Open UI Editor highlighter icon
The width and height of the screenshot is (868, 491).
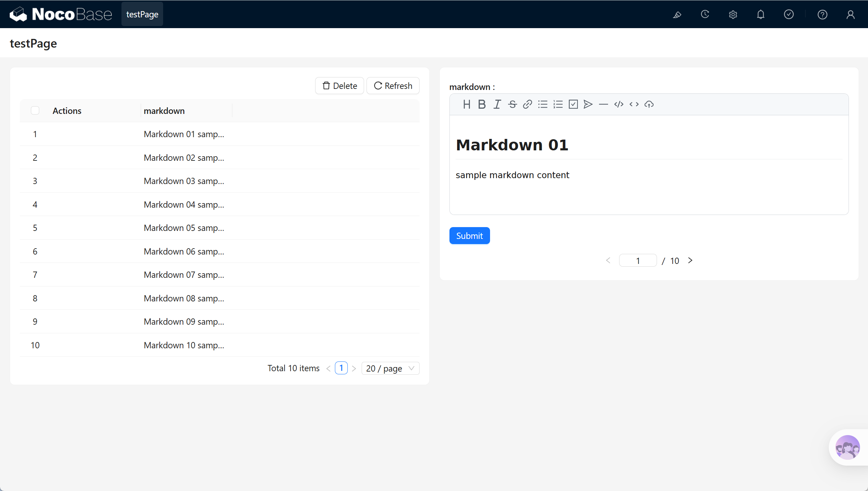point(677,15)
